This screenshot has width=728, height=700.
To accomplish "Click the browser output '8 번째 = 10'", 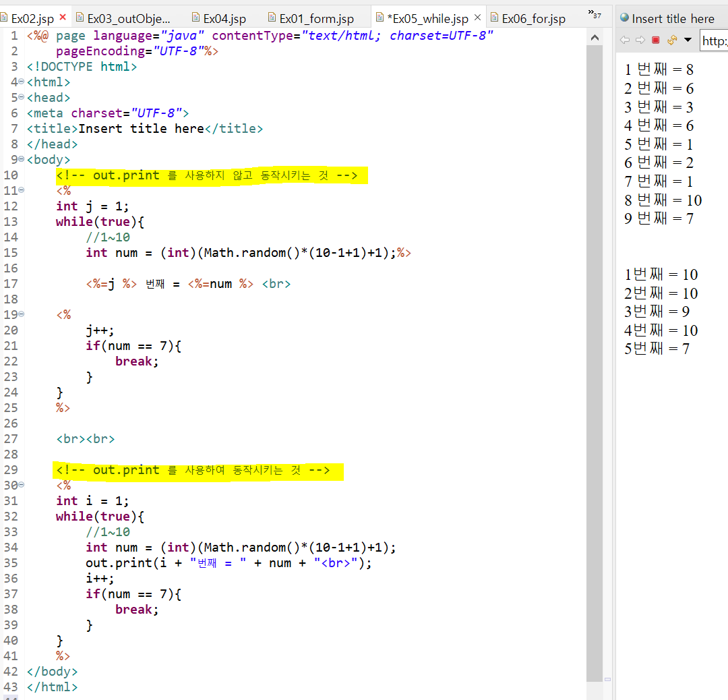I will coord(663,200).
